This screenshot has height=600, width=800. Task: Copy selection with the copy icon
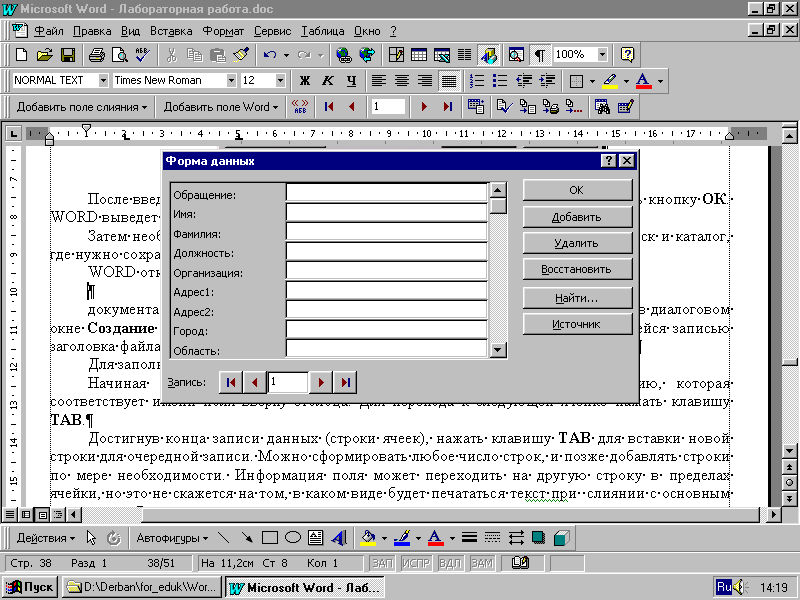[194, 55]
